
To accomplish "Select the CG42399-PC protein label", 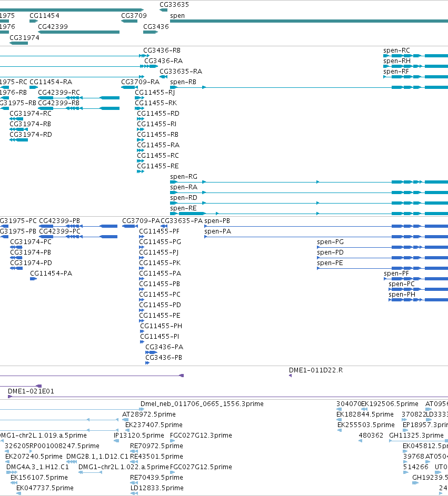I will click(x=60, y=231).
